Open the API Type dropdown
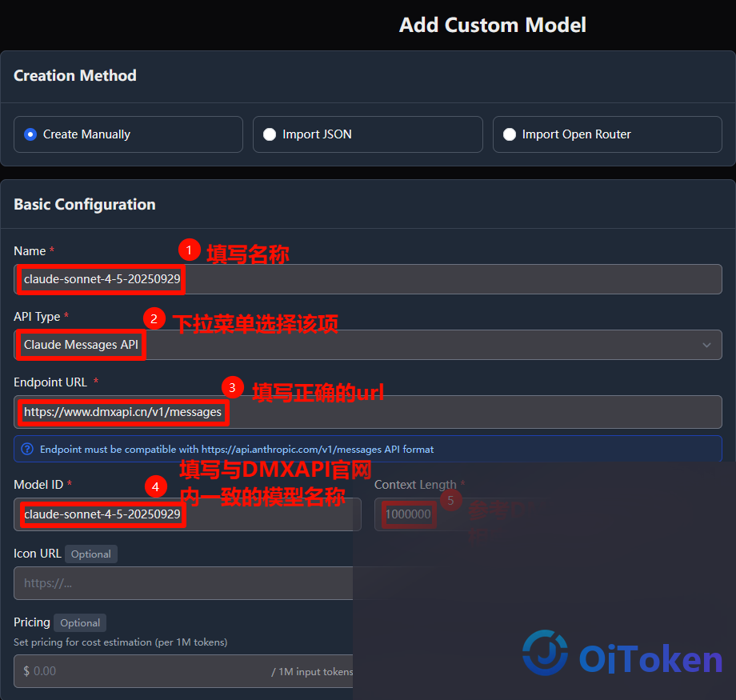 pos(367,345)
